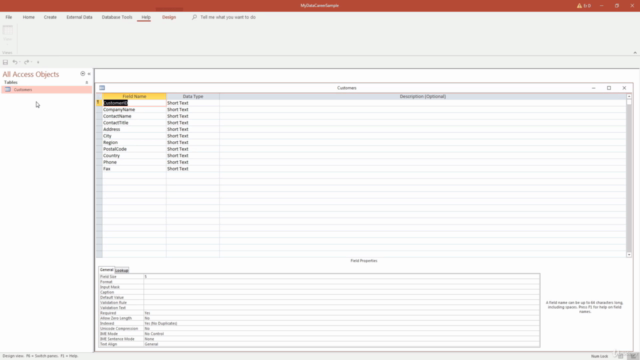
Task: Click the Datasheet View icon in the status bar
Action: click(620, 356)
